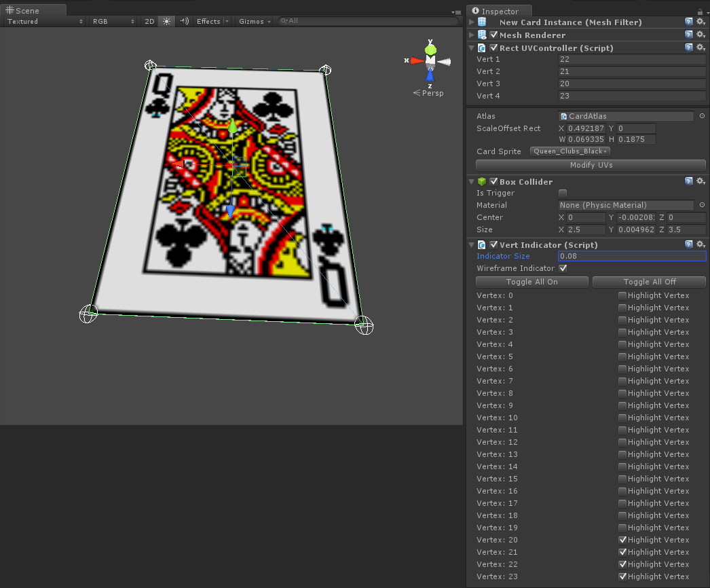The height and width of the screenshot is (588, 710).
Task: Click the Vert 4 value field
Action: point(632,96)
